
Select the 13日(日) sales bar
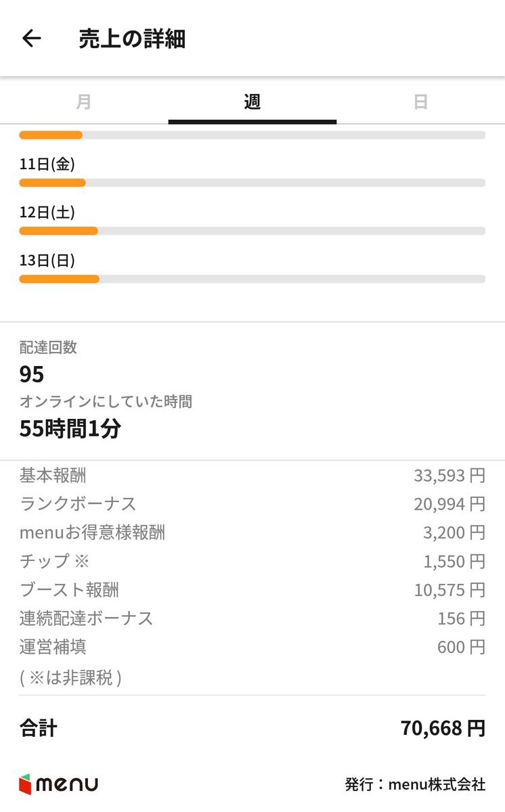click(x=252, y=279)
